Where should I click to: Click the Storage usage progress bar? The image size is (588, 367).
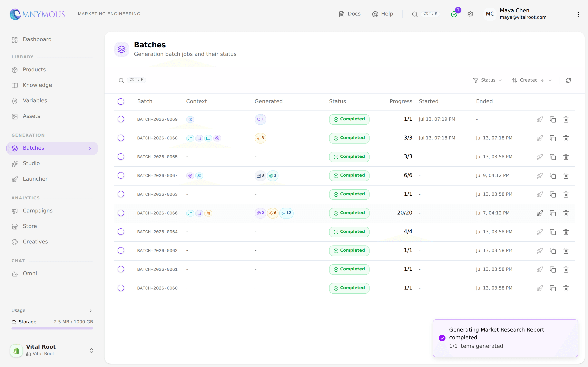52,328
